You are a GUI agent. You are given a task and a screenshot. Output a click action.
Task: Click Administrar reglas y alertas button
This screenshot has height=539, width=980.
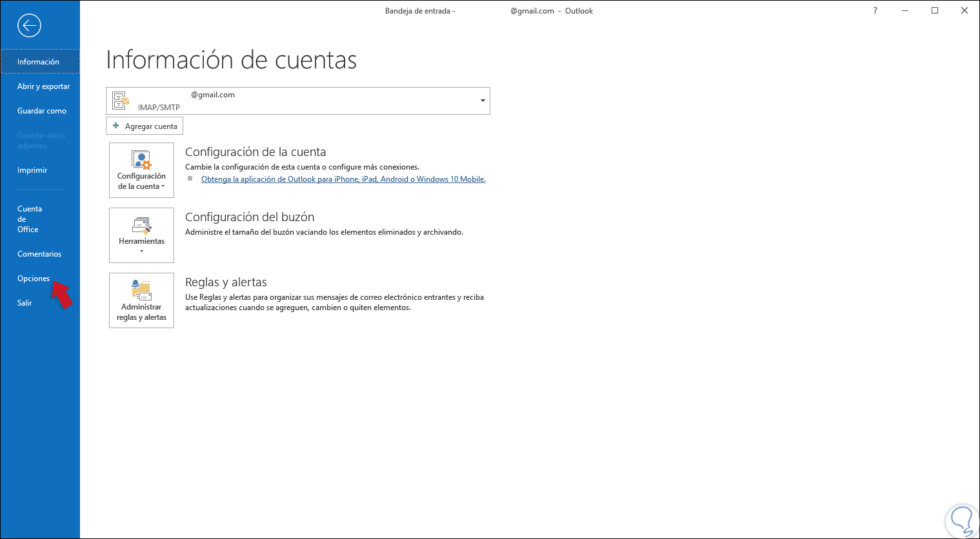pos(141,300)
